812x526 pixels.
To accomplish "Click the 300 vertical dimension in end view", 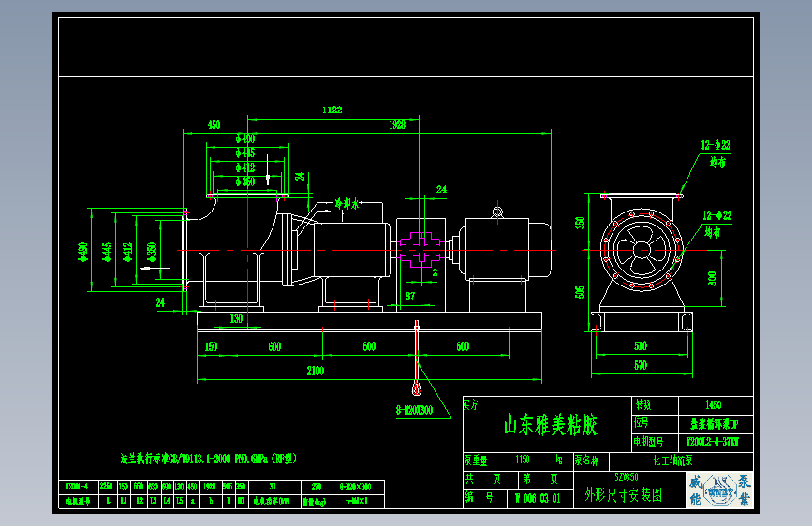I will 712,279.
